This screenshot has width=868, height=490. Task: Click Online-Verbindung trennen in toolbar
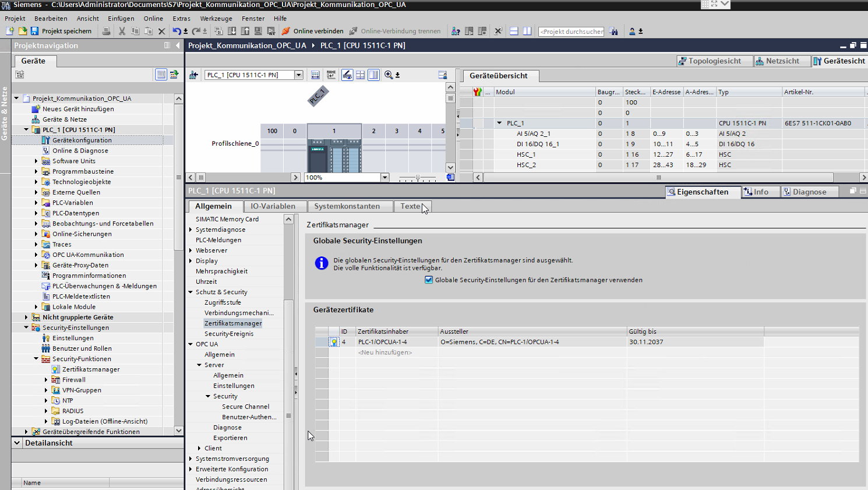[x=394, y=31]
